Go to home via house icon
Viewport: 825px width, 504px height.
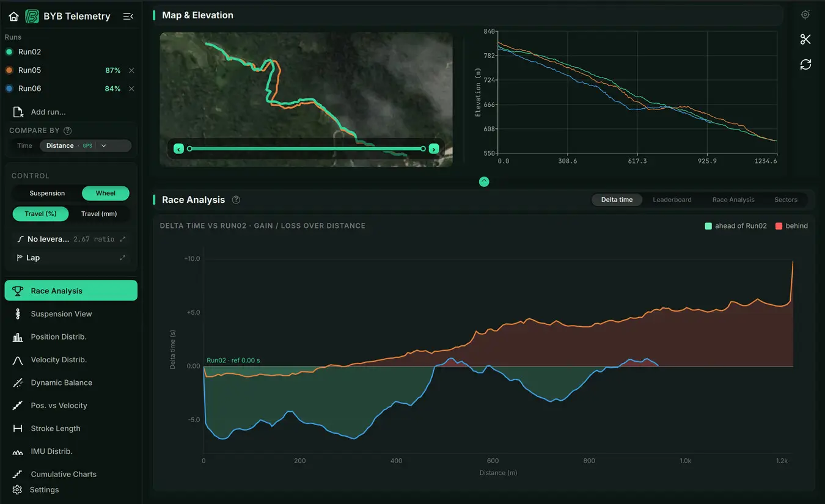click(13, 16)
